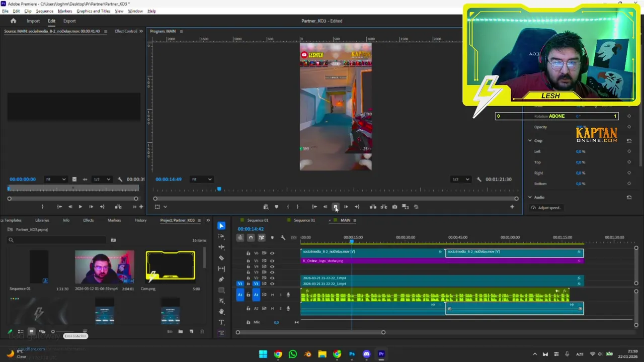Image resolution: width=644 pixels, height=362 pixels.
Task: Step back one frame in Program monitor
Action: [x=325, y=207]
